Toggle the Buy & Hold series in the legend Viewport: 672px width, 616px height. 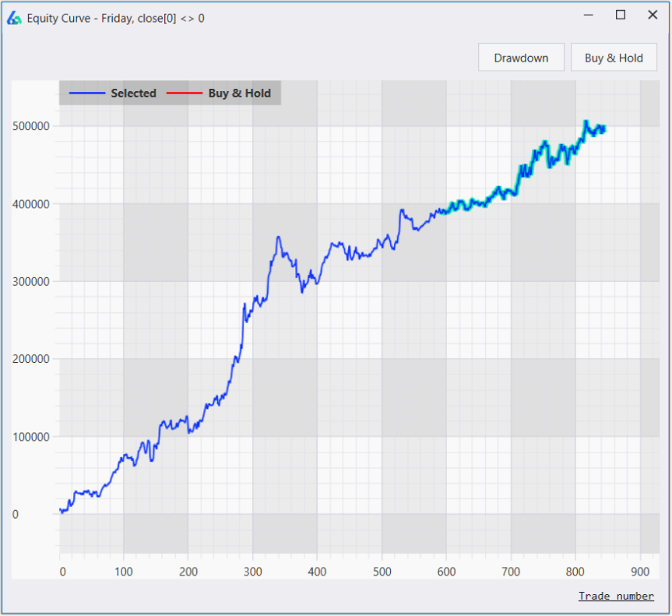coord(240,93)
